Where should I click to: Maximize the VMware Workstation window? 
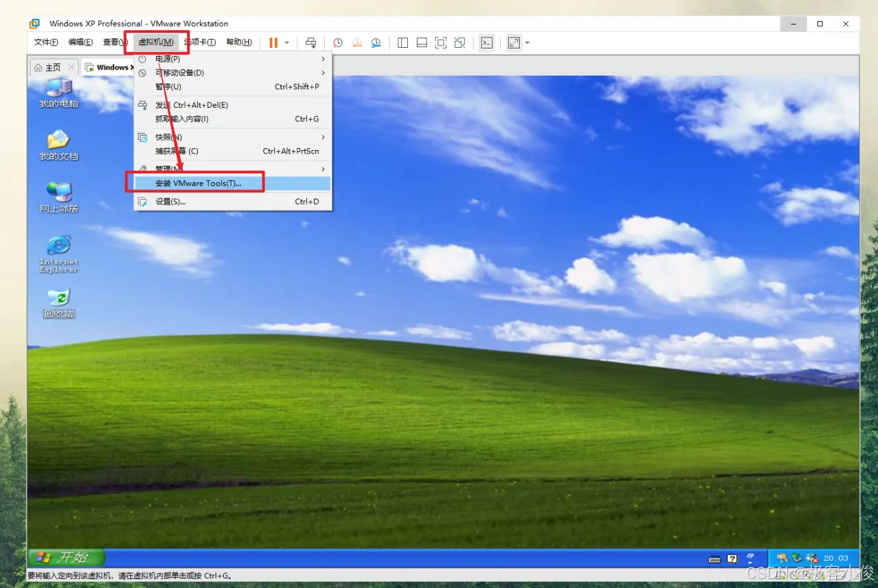(x=820, y=24)
